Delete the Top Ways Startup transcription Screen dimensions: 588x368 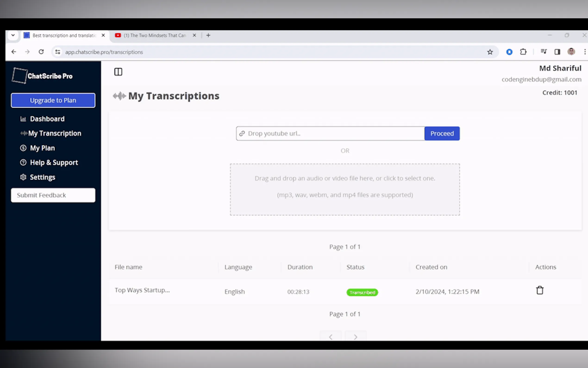coord(540,290)
